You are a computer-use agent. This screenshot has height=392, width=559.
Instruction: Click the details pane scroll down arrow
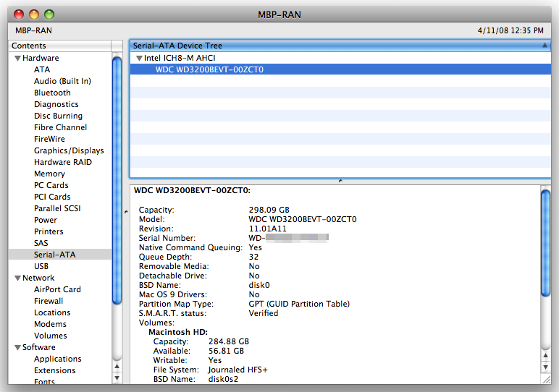[x=545, y=367]
